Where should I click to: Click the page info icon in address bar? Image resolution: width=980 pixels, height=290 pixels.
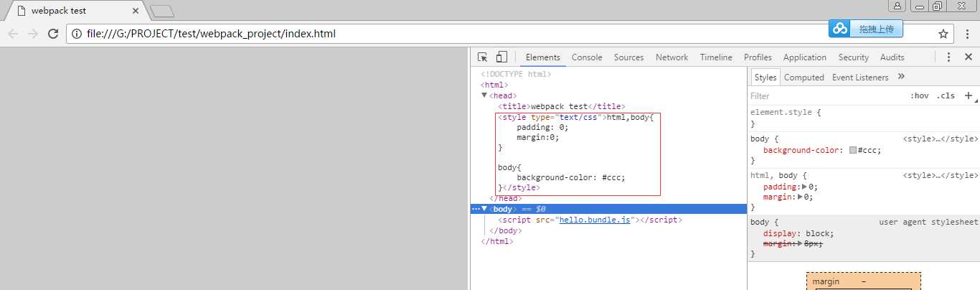(77, 34)
